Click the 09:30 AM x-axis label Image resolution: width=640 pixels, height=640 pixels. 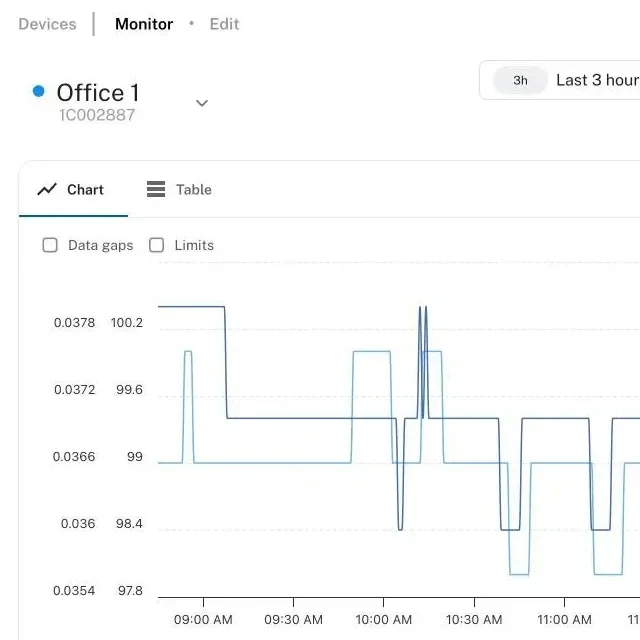293,620
